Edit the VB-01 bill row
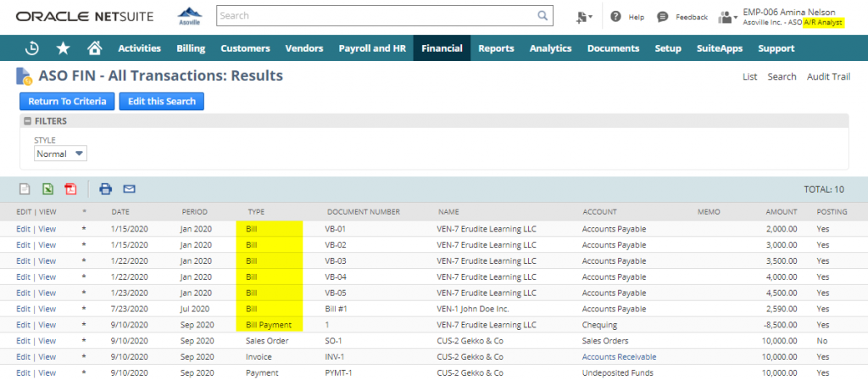The width and height of the screenshot is (868, 380). click(23, 229)
